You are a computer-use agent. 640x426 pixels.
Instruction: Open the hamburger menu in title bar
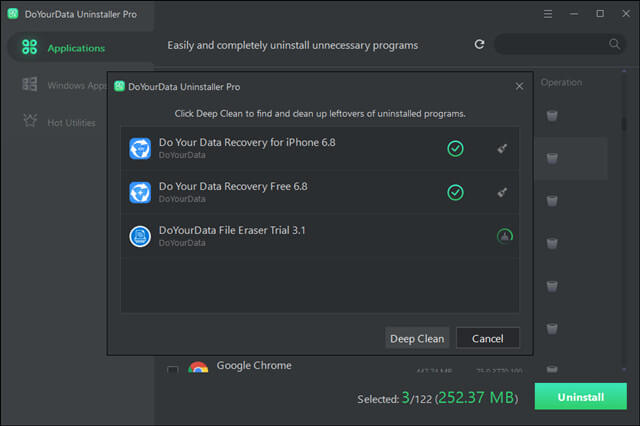pyautogui.click(x=548, y=14)
